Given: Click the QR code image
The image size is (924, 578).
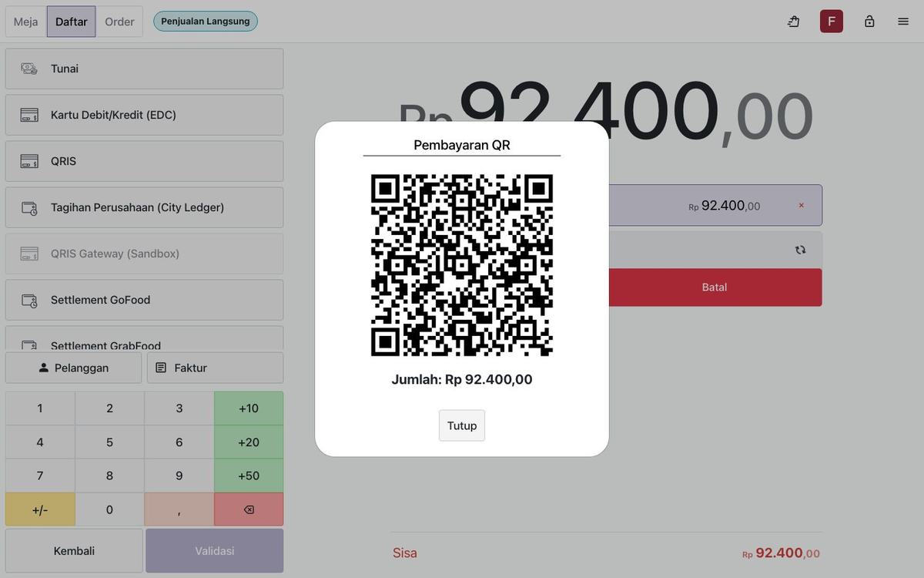Looking at the screenshot, I should (462, 265).
